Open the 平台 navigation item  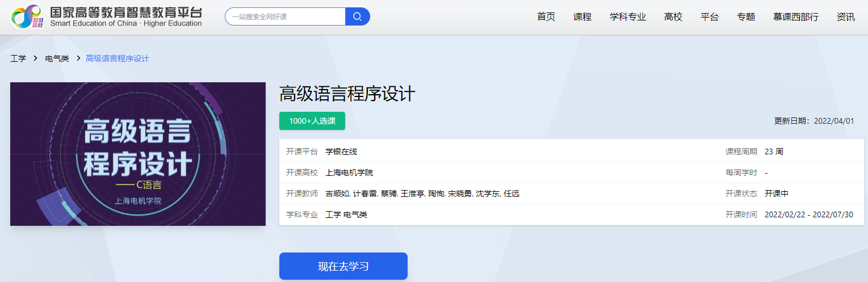[710, 17]
